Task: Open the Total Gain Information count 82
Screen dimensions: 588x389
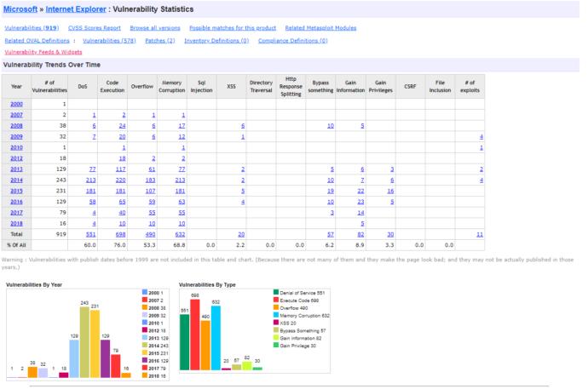Action: 360,234
